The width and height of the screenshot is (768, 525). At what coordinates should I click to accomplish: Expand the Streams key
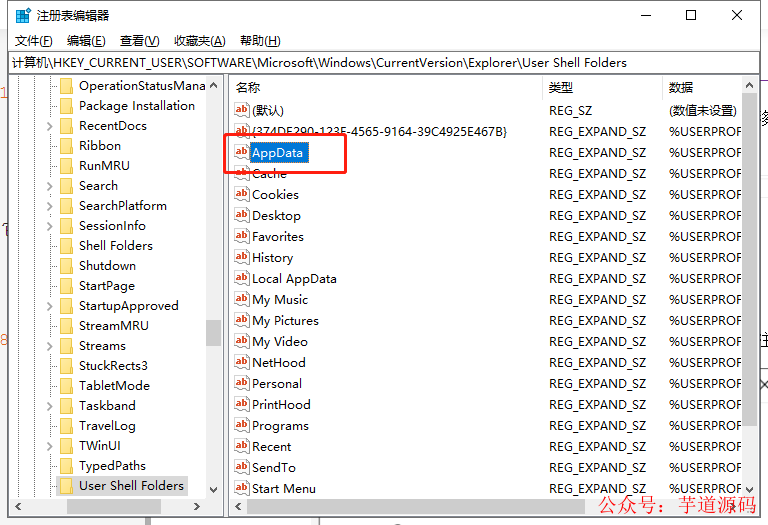point(49,346)
